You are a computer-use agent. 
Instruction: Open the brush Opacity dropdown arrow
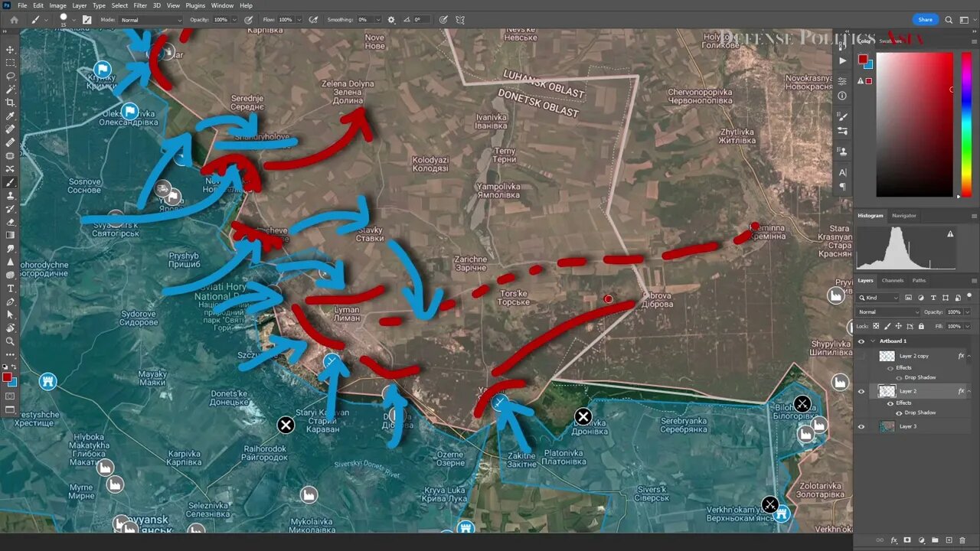[236, 20]
